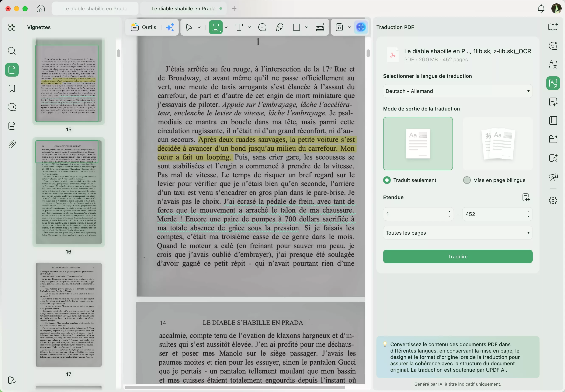Expand the 'Toutes les pages' dropdown

pyautogui.click(x=457, y=233)
